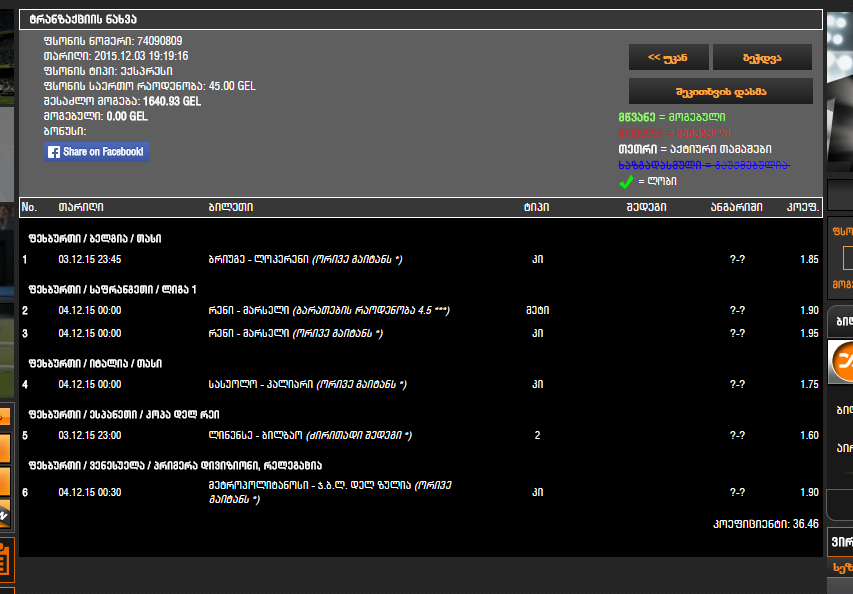
Task: Click the 'შეკითხვის დასმა' dark button
Action: pos(719,91)
